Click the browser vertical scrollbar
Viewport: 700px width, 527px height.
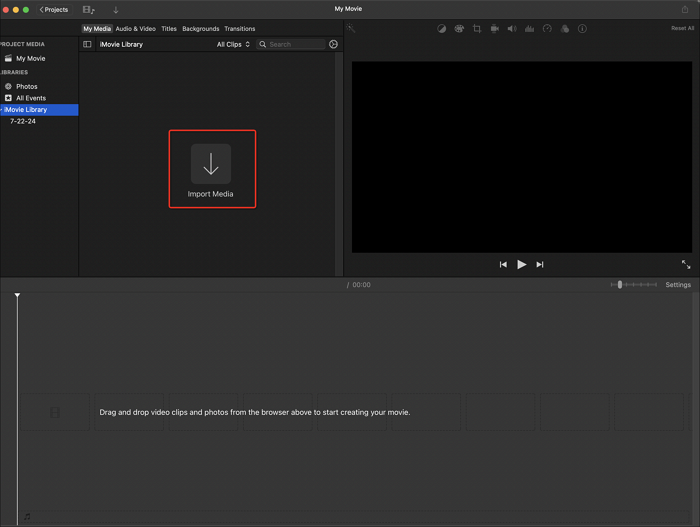(339, 163)
